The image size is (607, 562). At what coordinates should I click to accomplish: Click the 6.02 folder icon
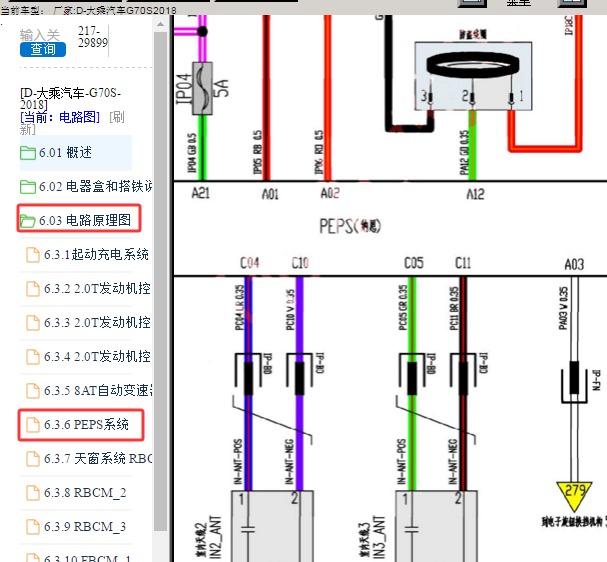pyautogui.click(x=28, y=187)
